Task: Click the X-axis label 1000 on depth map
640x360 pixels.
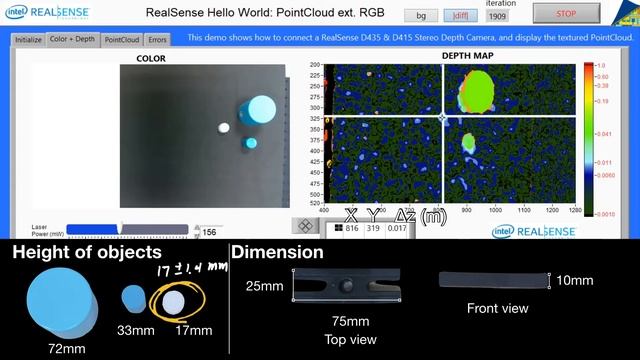Action: pyautogui.click(x=495, y=210)
